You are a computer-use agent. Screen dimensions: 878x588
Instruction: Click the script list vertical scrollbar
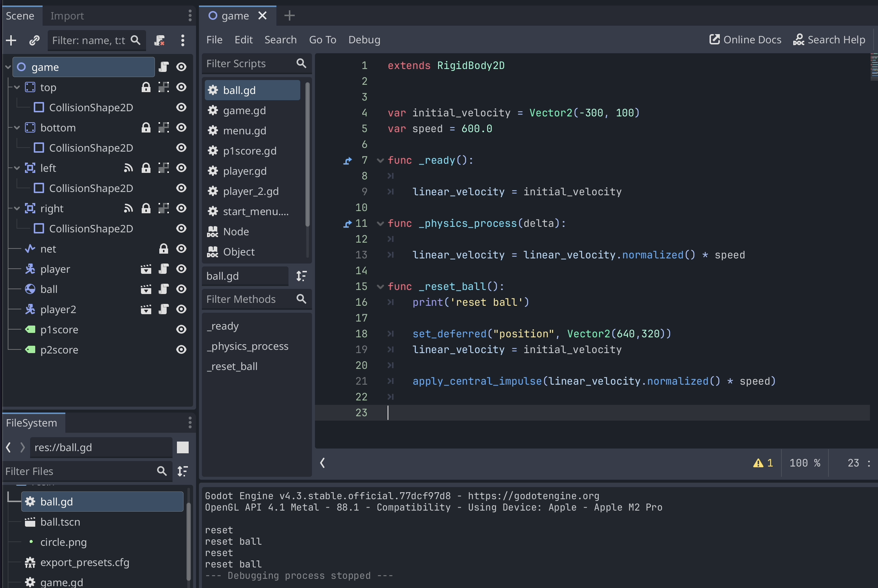coord(308,154)
